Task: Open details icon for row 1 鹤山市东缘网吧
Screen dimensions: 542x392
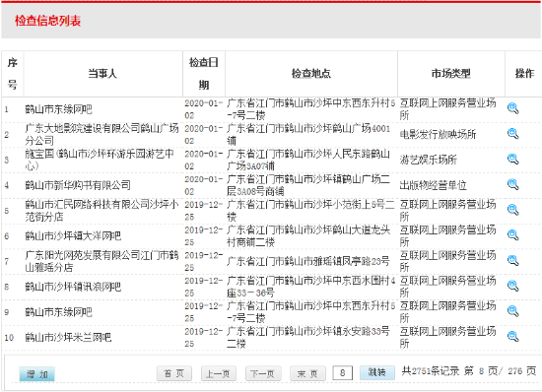Action: (x=513, y=108)
